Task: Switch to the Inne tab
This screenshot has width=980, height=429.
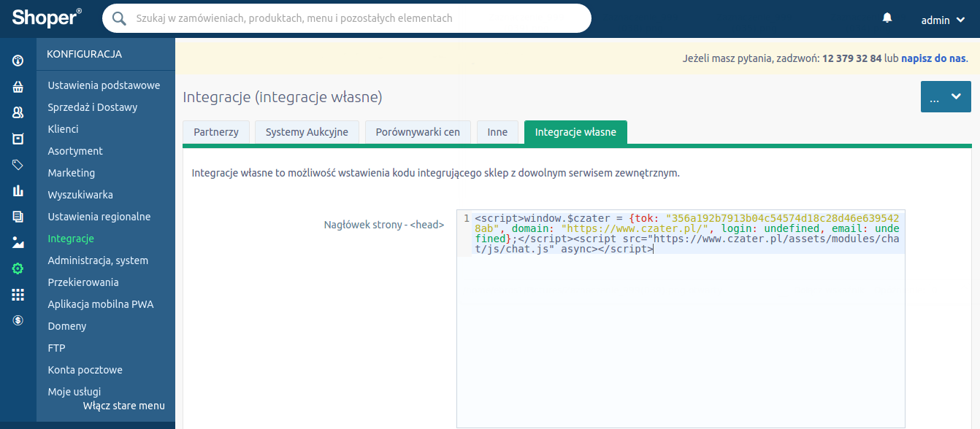Action: pyautogui.click(x=497, y=132)
